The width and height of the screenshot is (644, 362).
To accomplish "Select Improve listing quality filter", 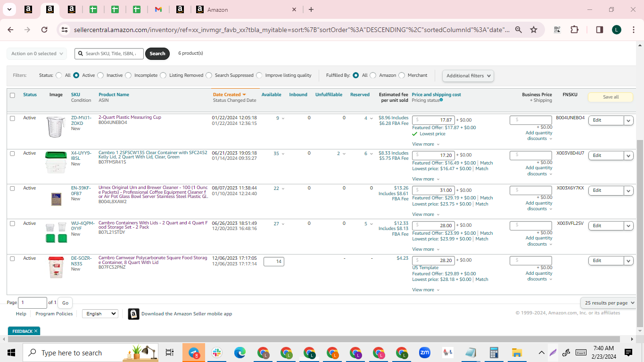I will point(259,75).
